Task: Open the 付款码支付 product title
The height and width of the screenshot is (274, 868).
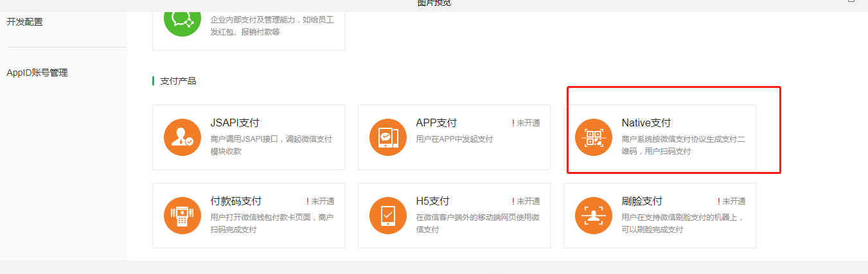Action: (236, 201)
